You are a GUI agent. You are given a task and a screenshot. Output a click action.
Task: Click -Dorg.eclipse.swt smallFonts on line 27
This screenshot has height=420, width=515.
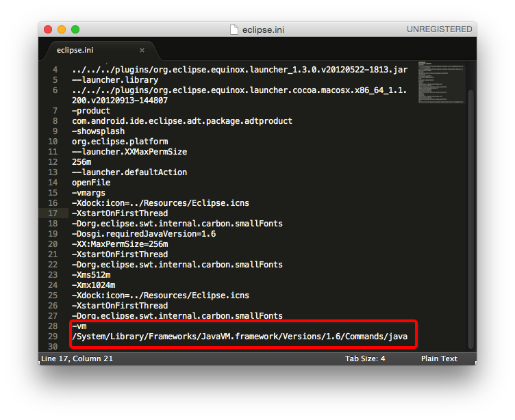coord(177,316)
